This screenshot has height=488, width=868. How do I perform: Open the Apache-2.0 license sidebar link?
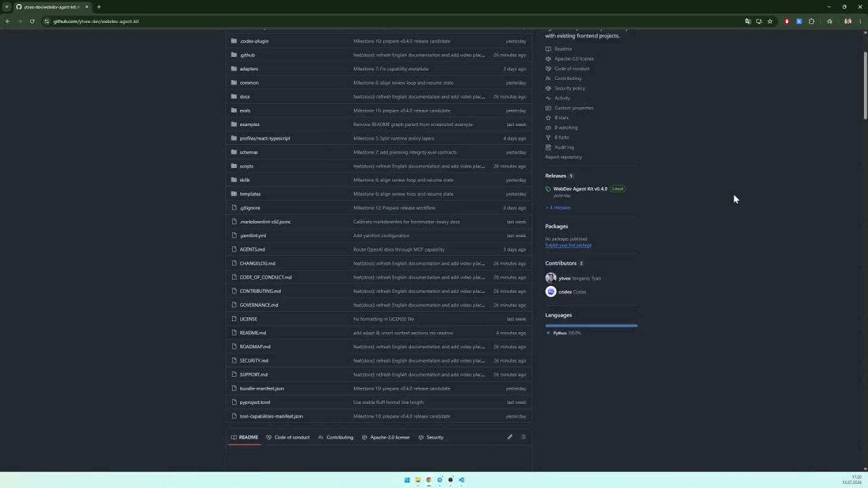574,59
